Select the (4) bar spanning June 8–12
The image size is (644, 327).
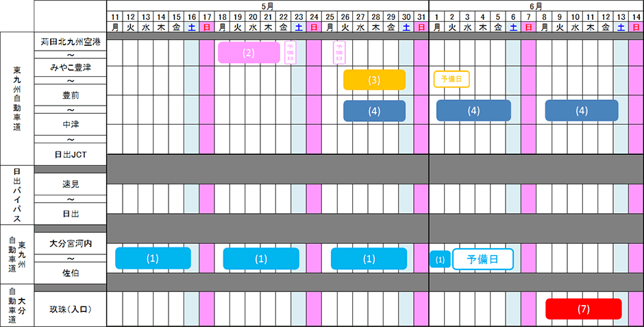coord(582,110)
